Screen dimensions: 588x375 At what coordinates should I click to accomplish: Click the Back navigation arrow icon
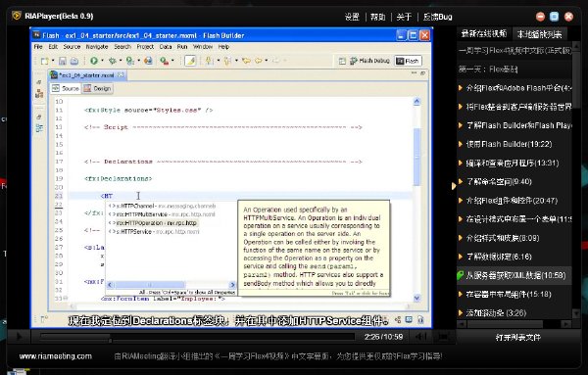tap(259, 61)
